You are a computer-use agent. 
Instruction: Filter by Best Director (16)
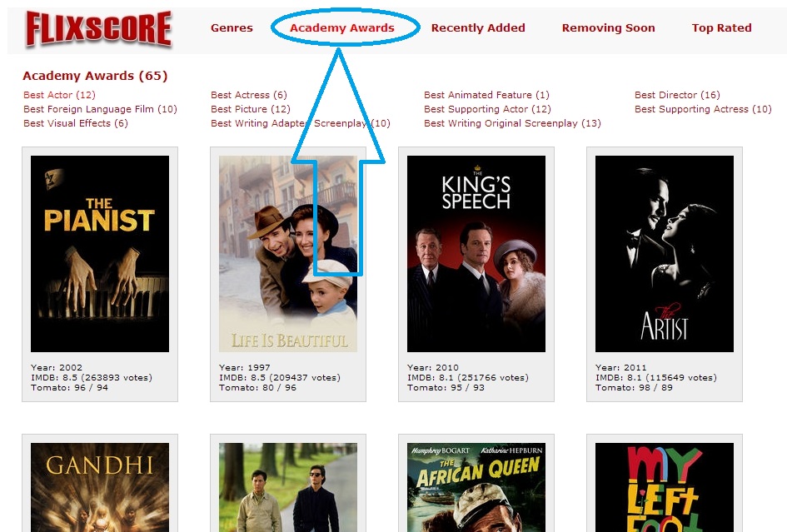[677, 95]
